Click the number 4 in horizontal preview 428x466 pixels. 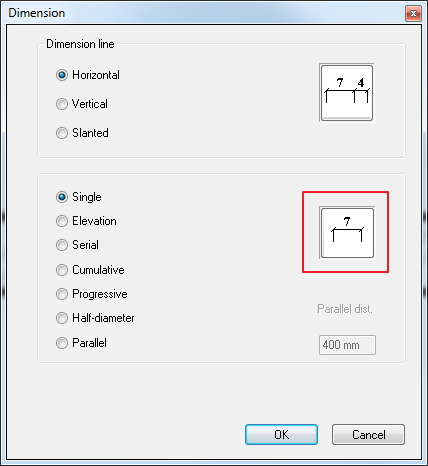(361, 83)
